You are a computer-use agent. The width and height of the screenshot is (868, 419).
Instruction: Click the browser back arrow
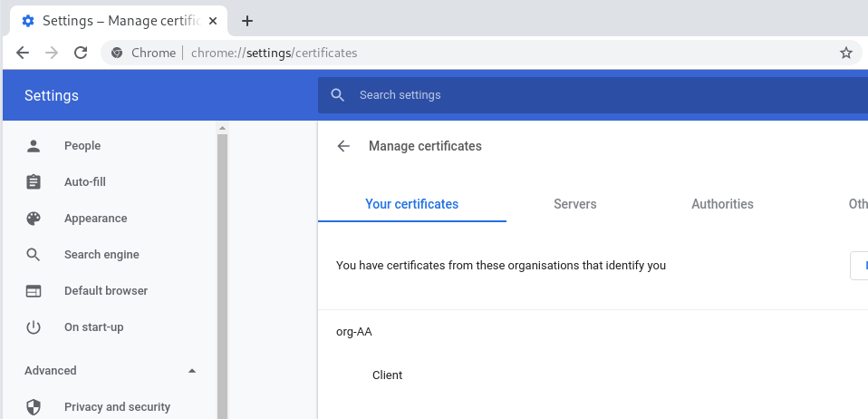[23, 53]
